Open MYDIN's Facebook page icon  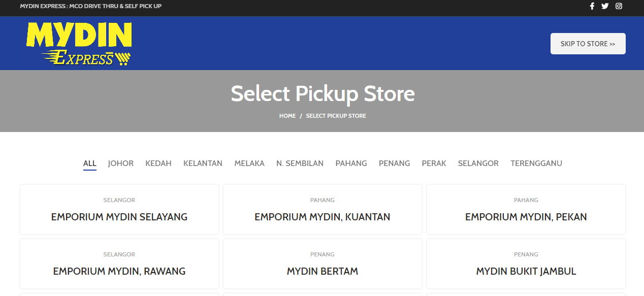pyautogui.click(x=592, y=6)
